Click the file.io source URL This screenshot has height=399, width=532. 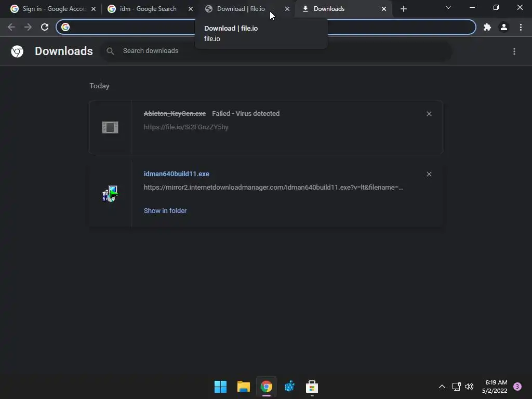coord(186,127)
